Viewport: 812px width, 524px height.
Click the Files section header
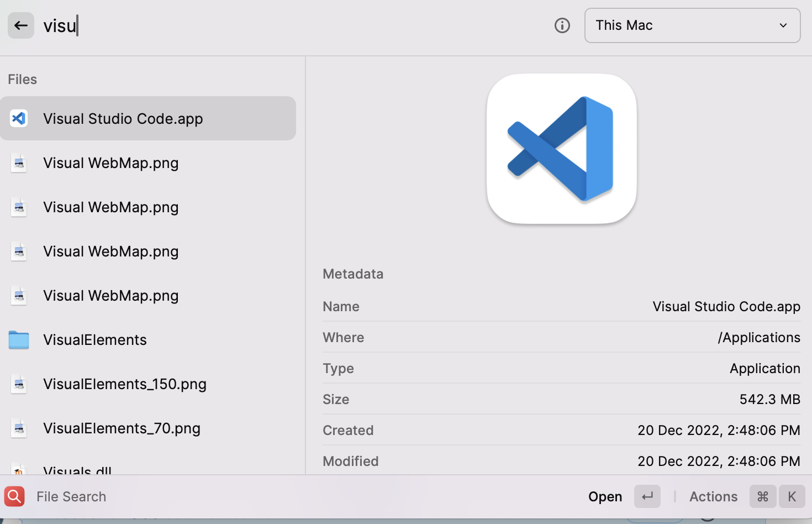22,79
